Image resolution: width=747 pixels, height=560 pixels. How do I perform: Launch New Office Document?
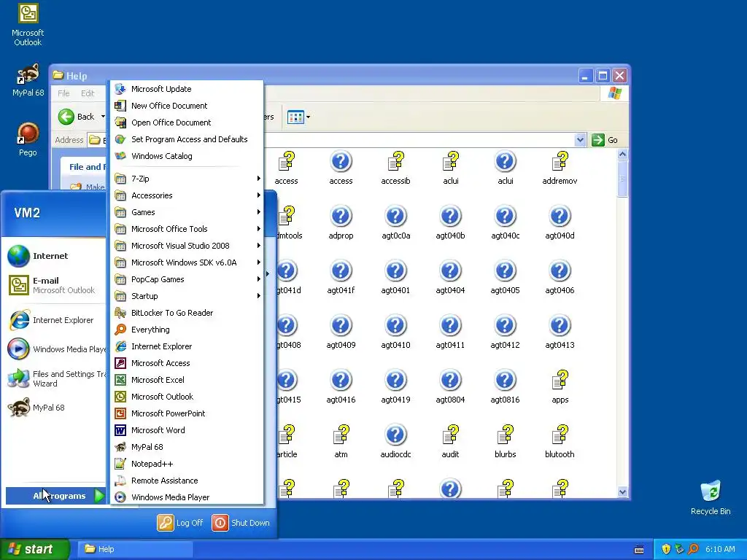pos(187,106)
